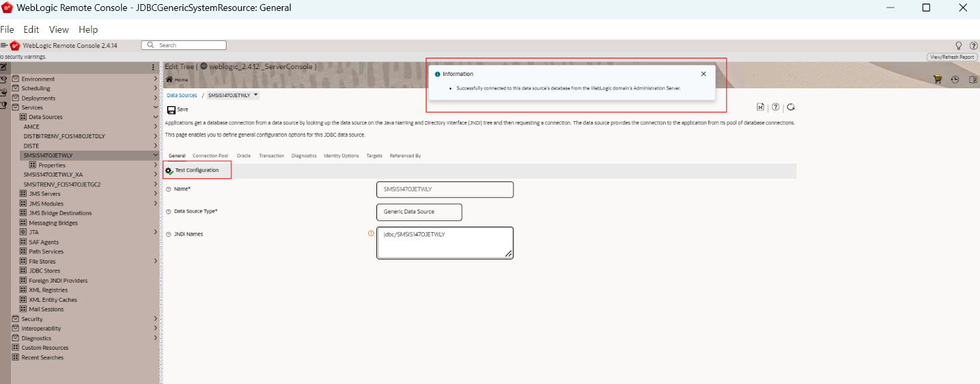Click the help icon next to JNDI Names
980x384 pixels.
click(168, 235)
